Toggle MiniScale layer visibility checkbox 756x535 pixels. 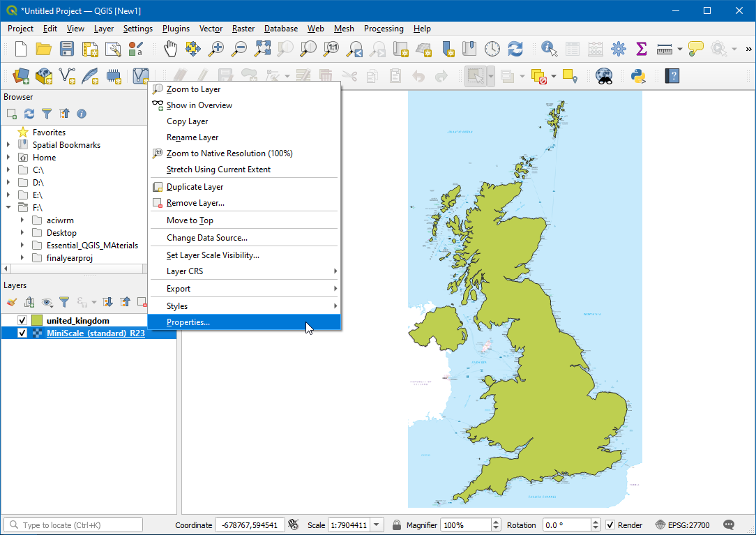coord(22,333)
